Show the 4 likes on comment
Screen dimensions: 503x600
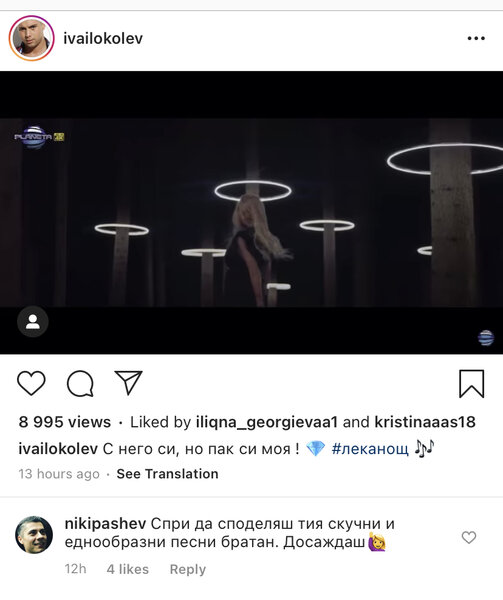click(x=128, y=569)
